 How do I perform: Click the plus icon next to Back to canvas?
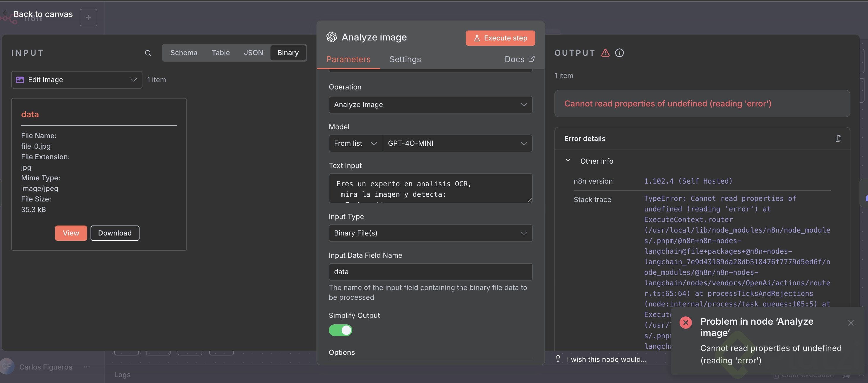pyautogui.click(x=88, y=18)
